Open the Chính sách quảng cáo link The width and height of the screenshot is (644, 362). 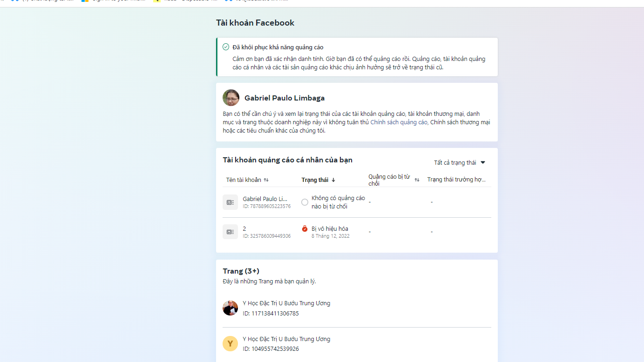coord(399,122)
